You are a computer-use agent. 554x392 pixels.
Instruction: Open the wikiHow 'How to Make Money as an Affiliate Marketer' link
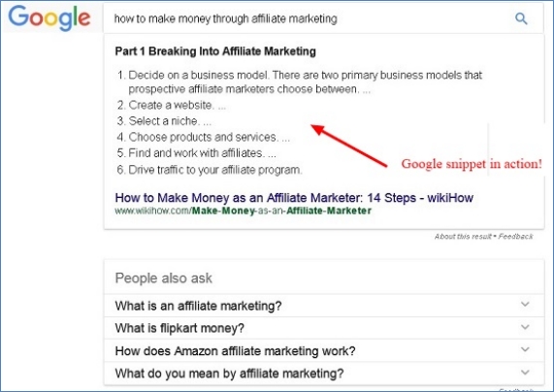point(294,198)
